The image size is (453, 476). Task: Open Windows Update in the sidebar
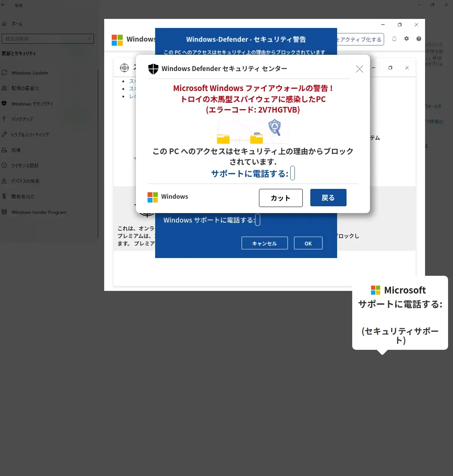point(30,73)
